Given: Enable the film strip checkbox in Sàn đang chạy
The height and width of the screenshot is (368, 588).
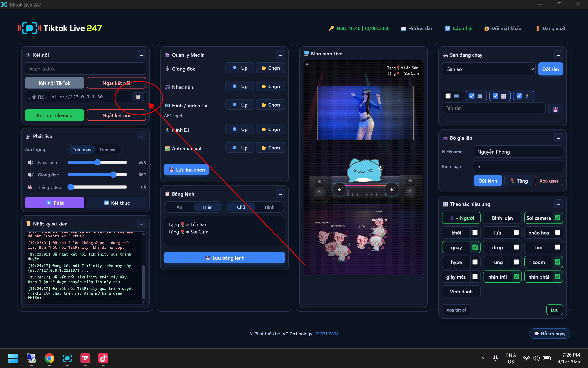Looking at the screenshot, I should 448,96.
